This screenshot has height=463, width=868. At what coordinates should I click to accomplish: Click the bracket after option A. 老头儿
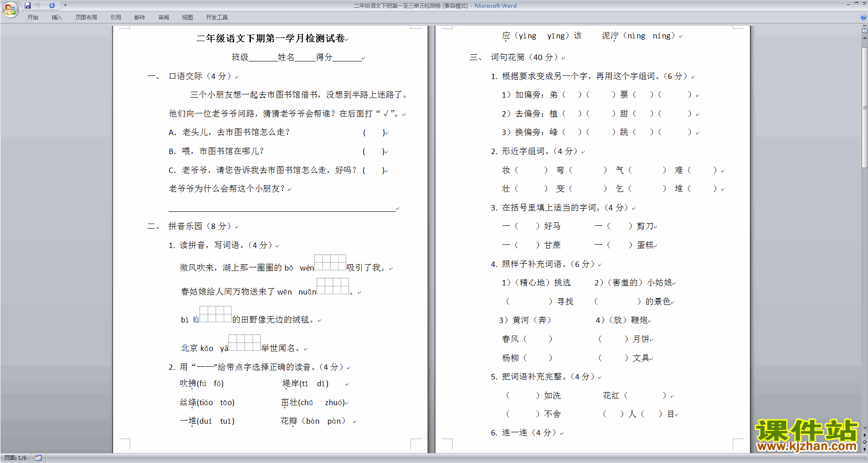[374, 132]
